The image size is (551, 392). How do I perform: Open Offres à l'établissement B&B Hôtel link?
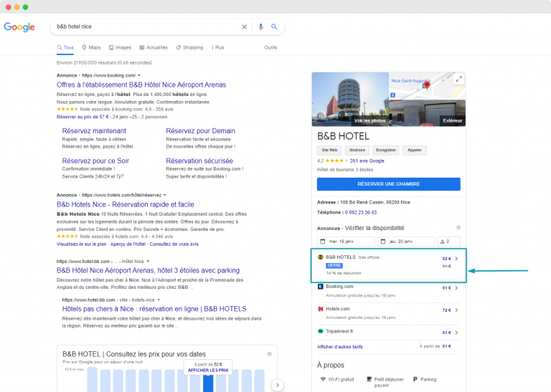tap(141, 85)
